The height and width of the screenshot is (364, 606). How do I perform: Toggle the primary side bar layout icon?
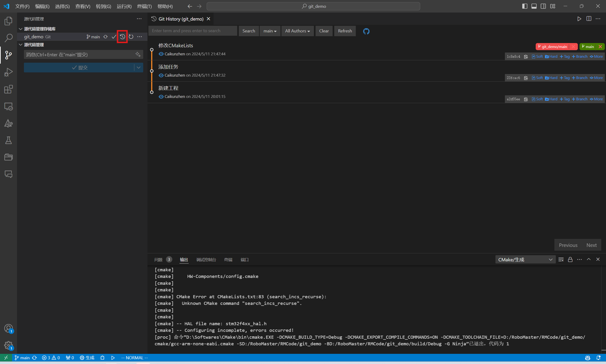pyautogui.click(x=525, y=6)
